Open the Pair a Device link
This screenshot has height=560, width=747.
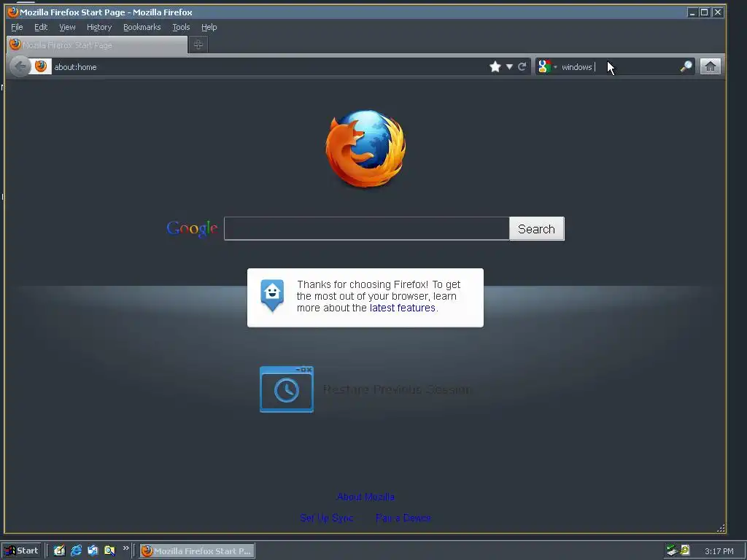coord(403,518)
